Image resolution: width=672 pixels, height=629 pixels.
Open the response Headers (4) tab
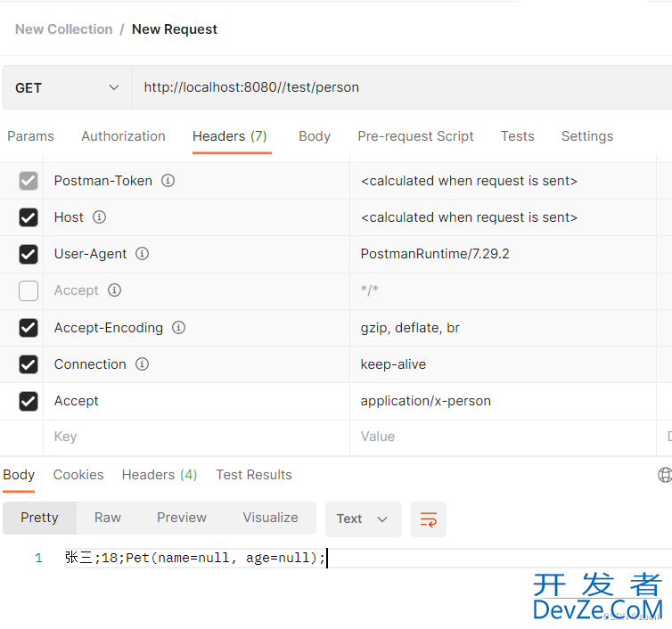point(160,475)
